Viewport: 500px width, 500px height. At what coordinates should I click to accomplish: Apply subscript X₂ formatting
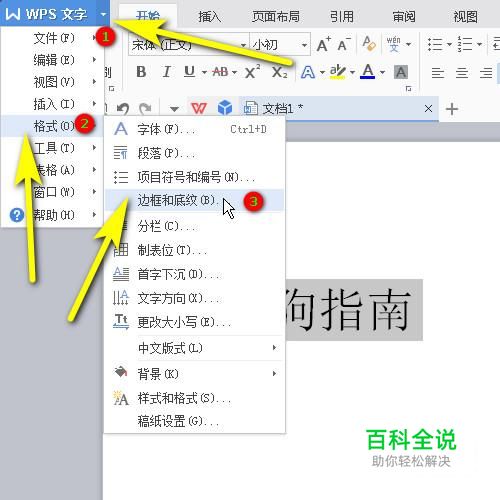click(279, 72)
